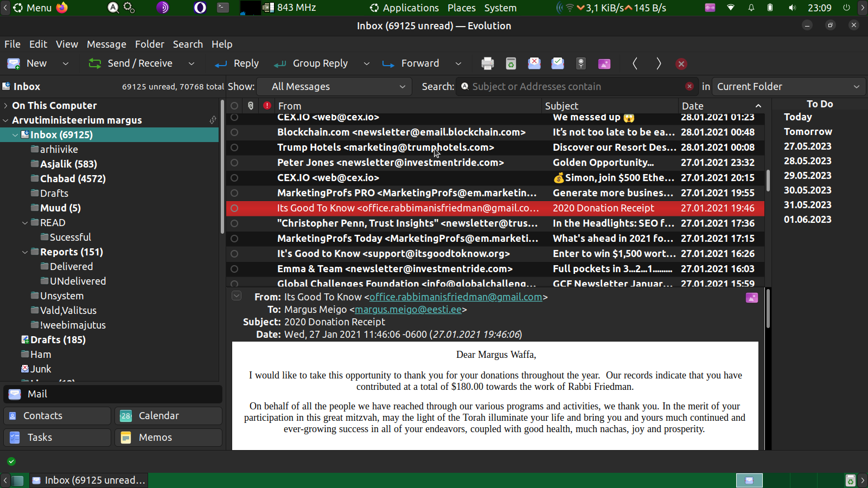Click the Group Reply button

click(x=311, y=63)
